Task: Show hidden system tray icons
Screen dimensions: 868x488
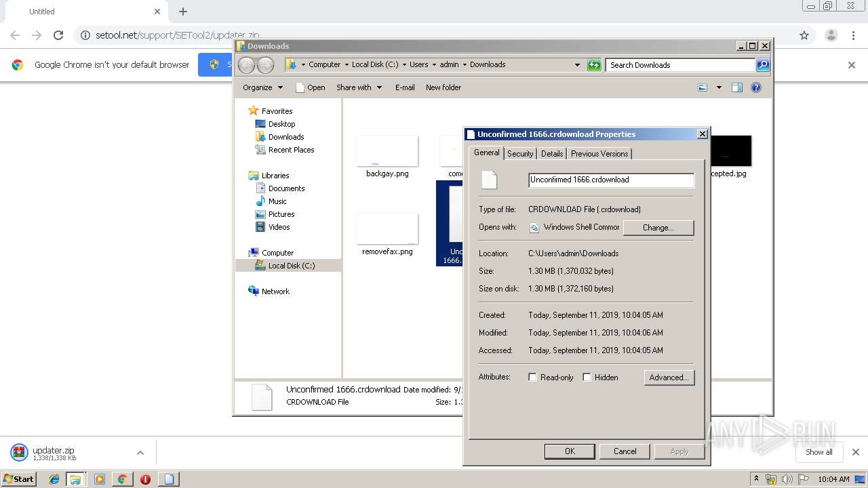Action: 756,479
